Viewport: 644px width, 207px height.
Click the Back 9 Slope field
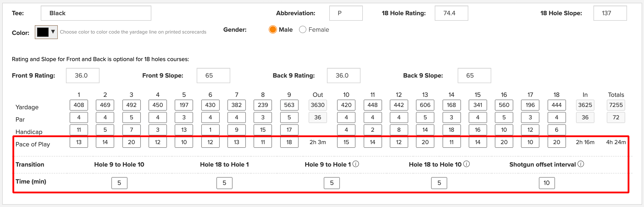point(474,75)
